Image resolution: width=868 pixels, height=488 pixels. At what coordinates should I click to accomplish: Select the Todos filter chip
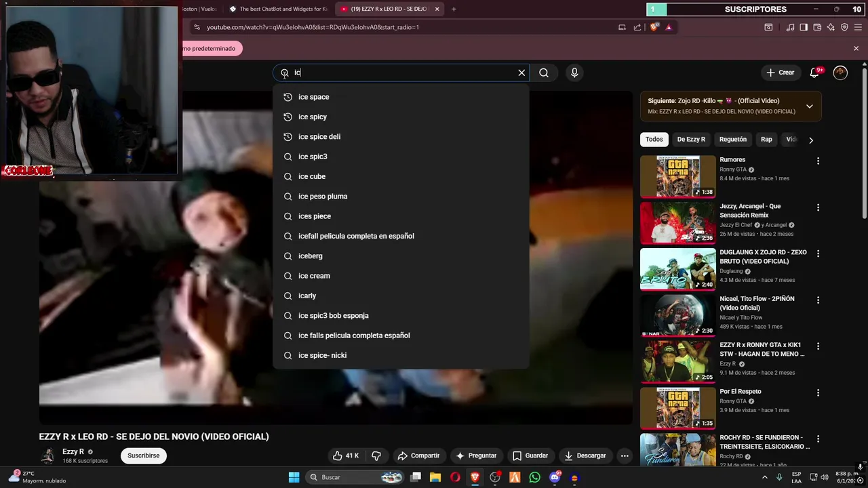pos(654,140)
